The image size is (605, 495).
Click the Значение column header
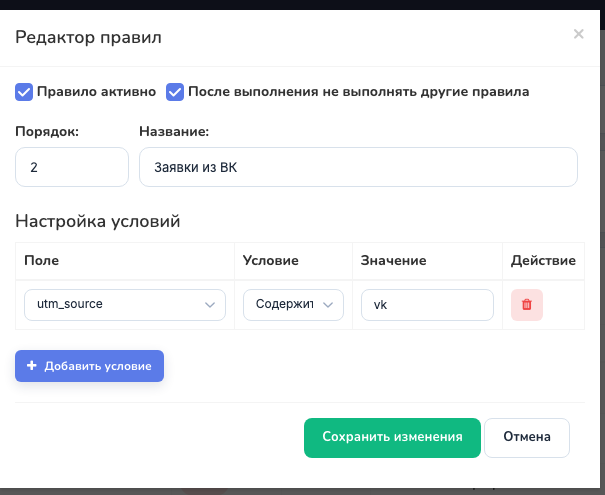click(394, 260)
